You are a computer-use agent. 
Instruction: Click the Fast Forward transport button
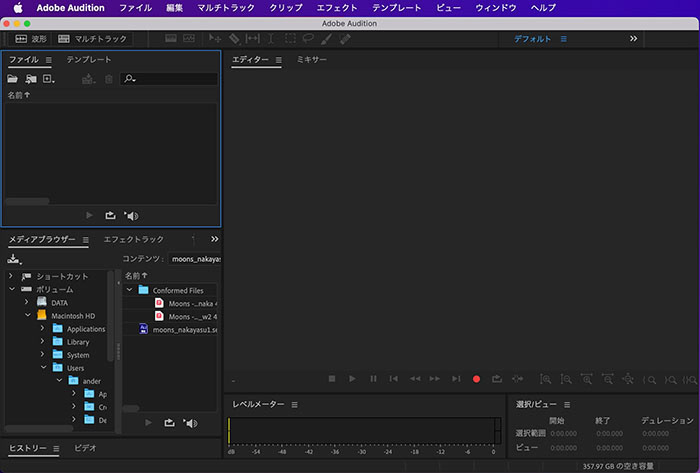(x=435, y=378)
